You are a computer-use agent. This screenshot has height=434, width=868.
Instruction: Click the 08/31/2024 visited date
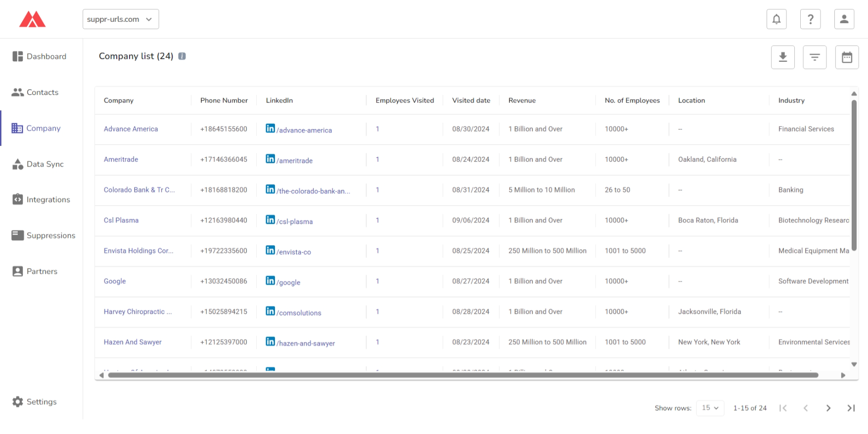(x=471, y=190)
